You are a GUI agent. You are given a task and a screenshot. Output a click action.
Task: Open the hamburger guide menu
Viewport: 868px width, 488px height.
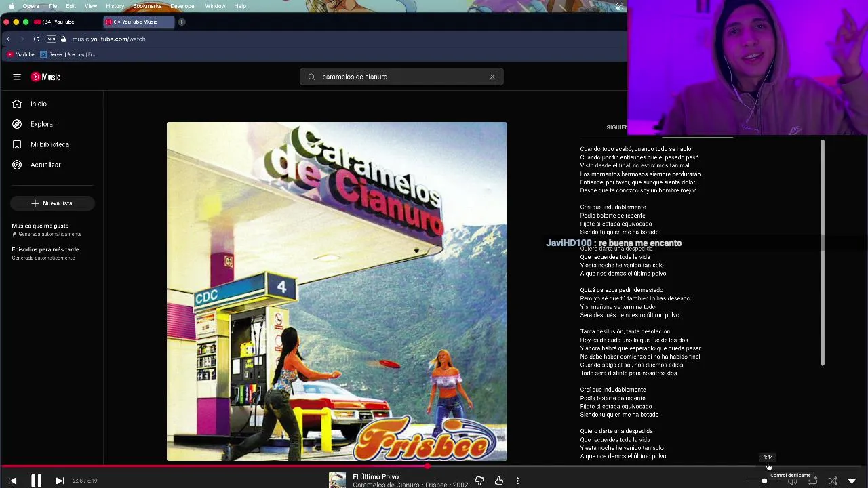tap(17, 77)
